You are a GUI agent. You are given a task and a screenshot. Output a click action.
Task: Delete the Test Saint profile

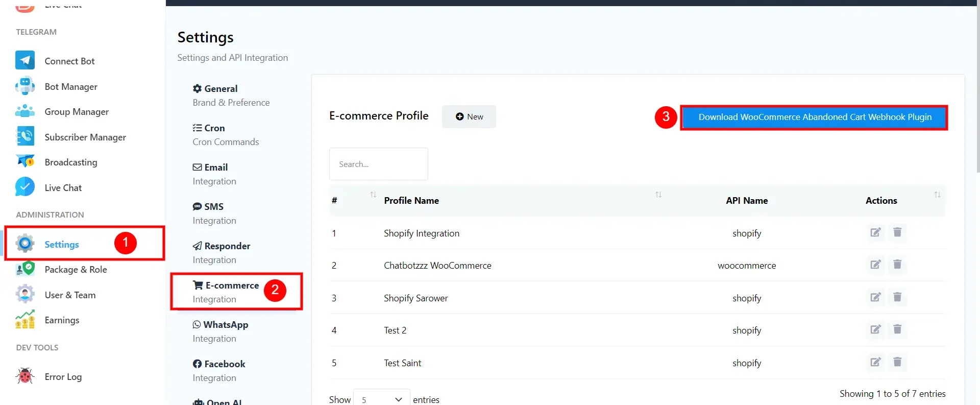(x=897, y=362)
